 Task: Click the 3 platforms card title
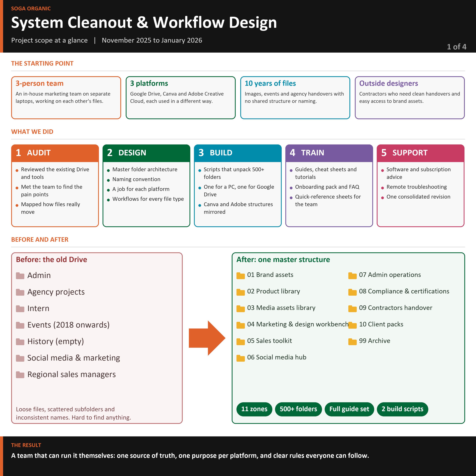(x=149, y=83)
